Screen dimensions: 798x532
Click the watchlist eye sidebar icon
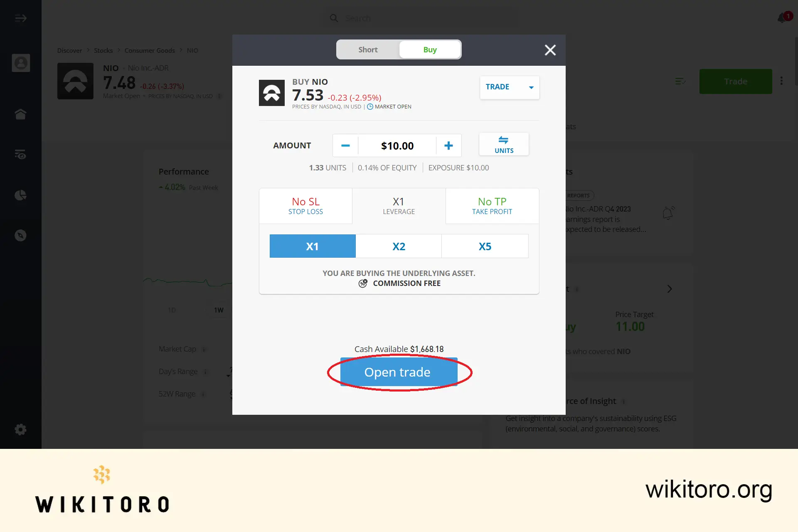21,154
